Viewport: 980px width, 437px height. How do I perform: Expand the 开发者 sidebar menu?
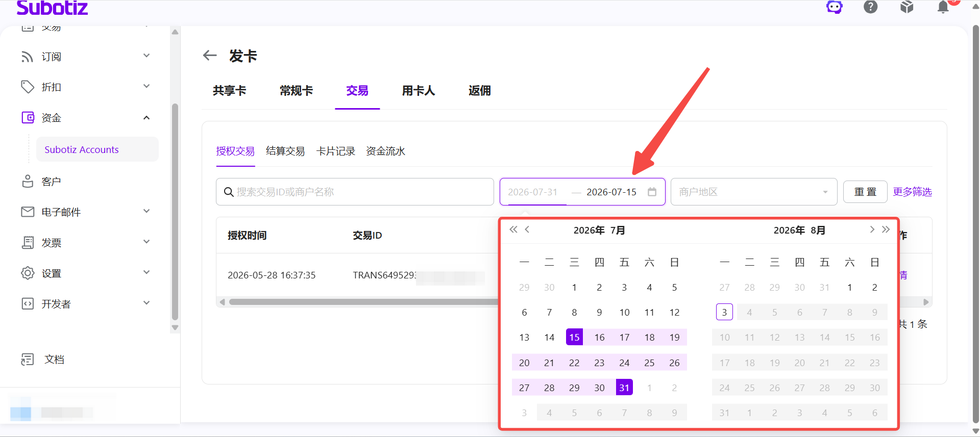coord(146,303)
